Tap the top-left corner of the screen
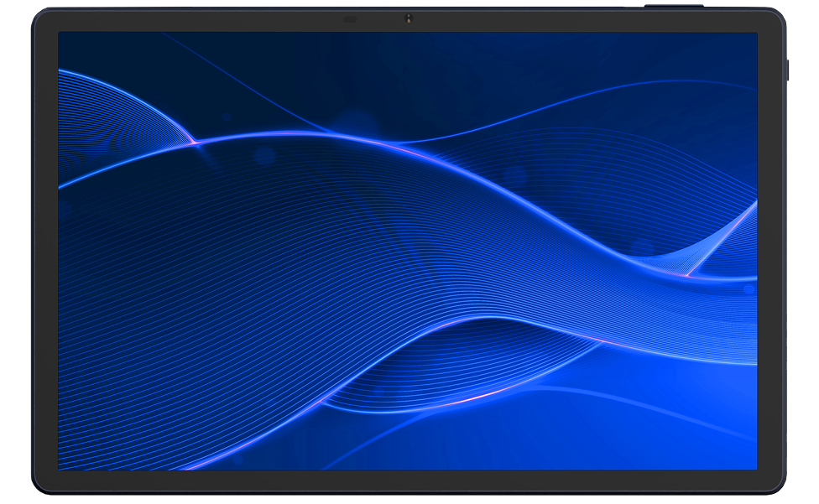This screenshot has width=819, height=504. (x=62, y=37)
